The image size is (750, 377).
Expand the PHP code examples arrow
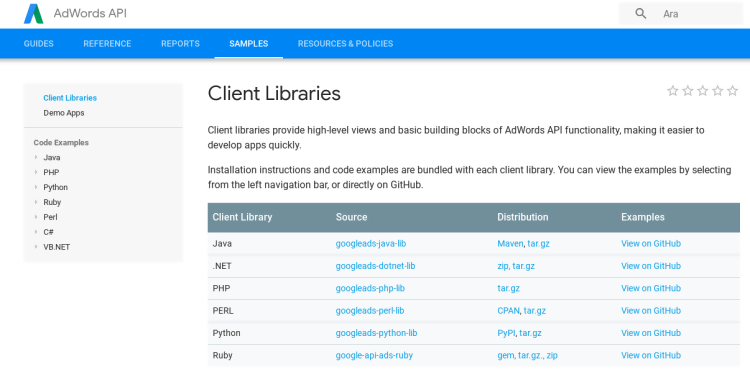(36, 172)
